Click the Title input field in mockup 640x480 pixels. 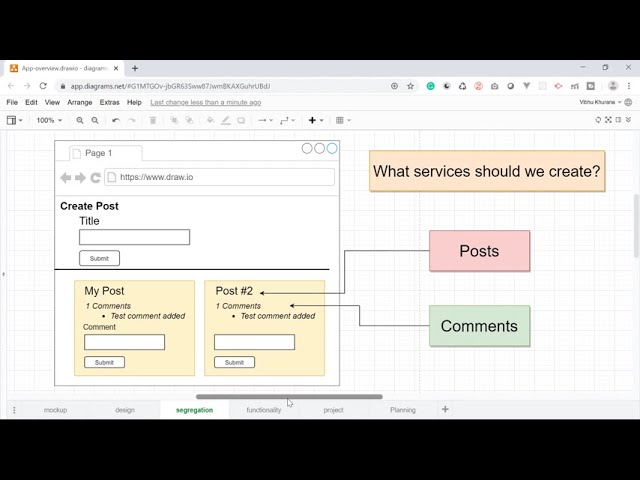pos(134,237)
